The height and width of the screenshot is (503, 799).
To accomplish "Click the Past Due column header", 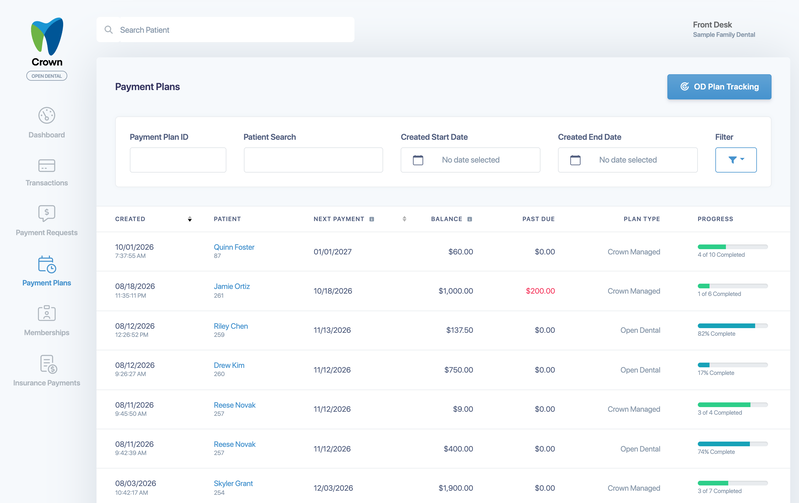I will coord(538,219).
